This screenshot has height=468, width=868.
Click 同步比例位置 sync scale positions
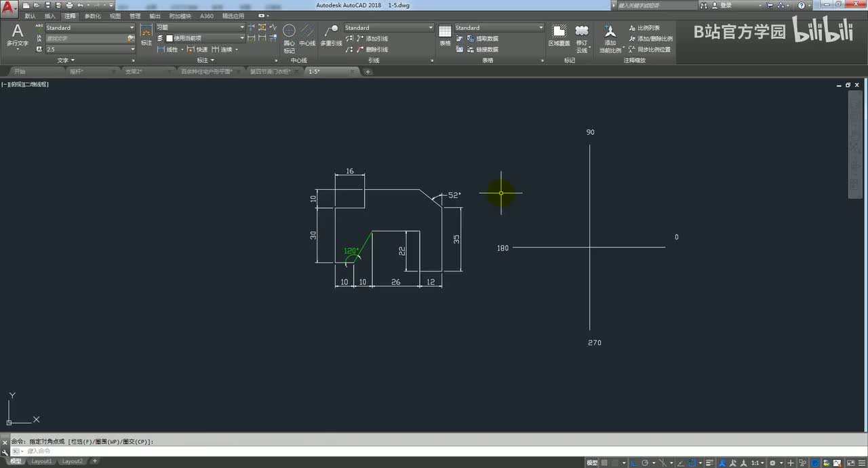[650, 50]
